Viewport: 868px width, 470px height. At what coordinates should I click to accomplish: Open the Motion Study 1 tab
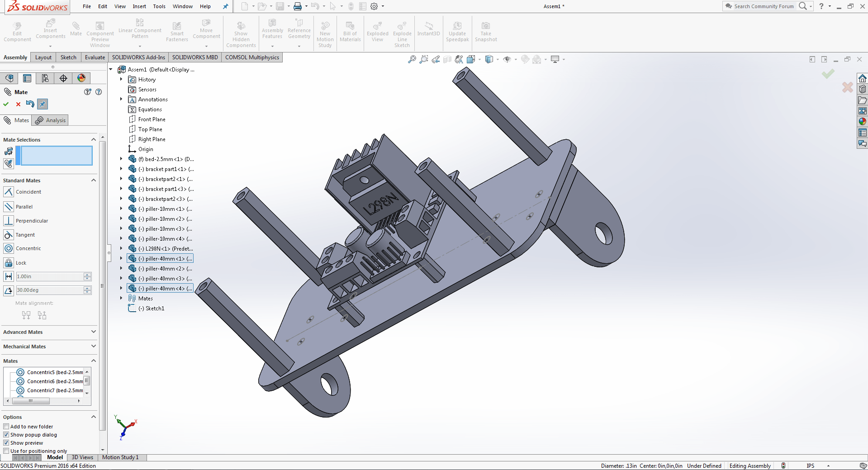point(120,457)
